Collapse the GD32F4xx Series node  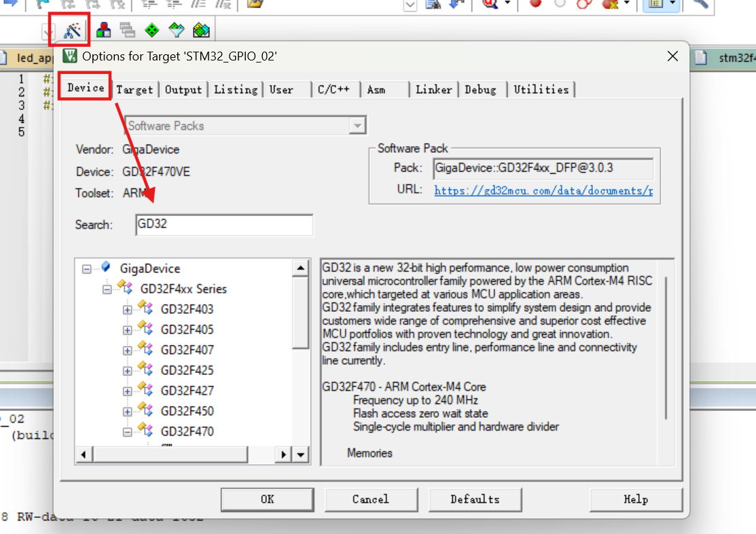pos(107,289)
